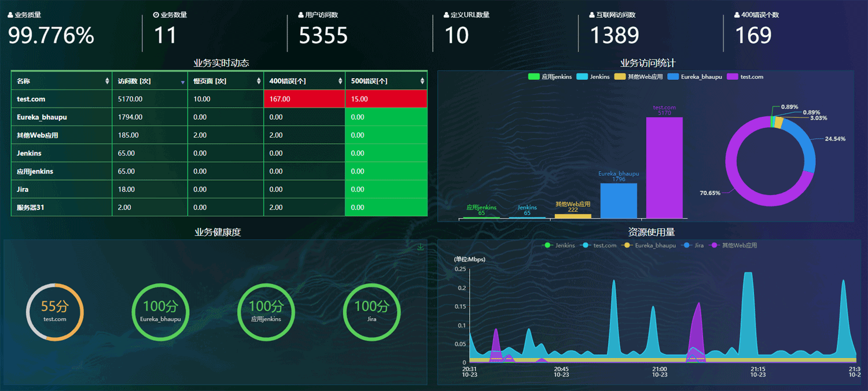Click the 500错误[个] column header
Screen dimensions: 868x391
tap(387, 81)
